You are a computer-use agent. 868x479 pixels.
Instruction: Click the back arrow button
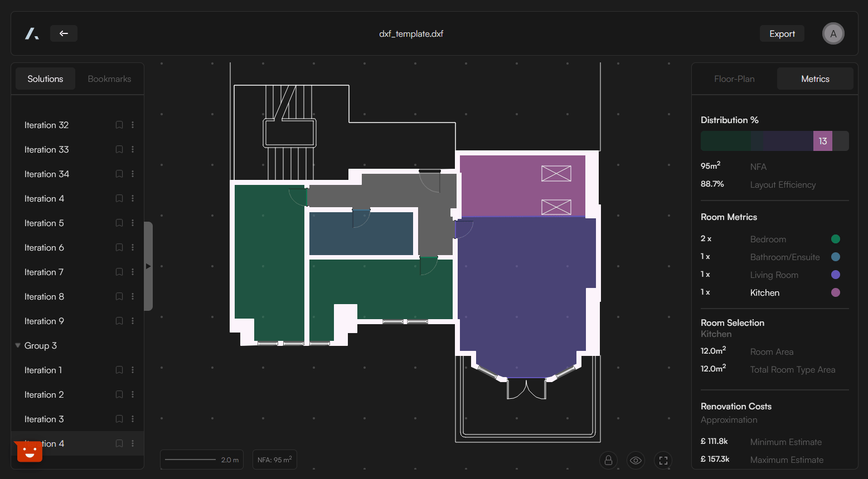[64, 33]
